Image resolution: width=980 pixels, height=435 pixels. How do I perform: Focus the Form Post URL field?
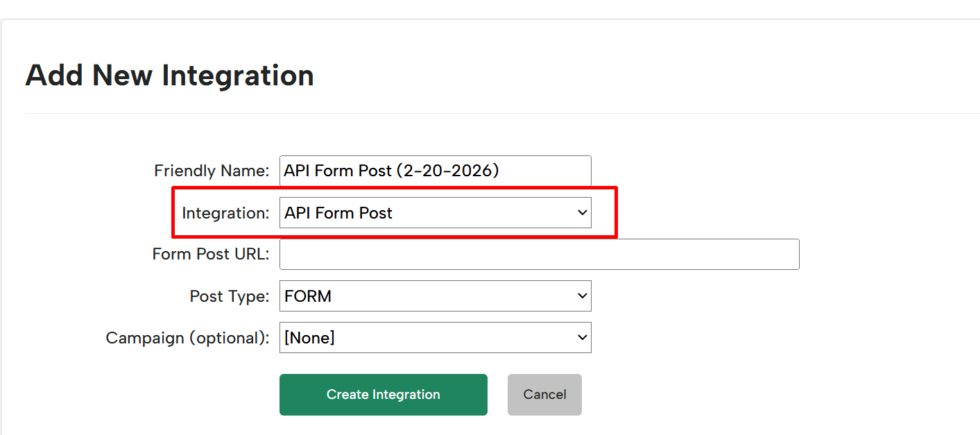pos(539,255)
